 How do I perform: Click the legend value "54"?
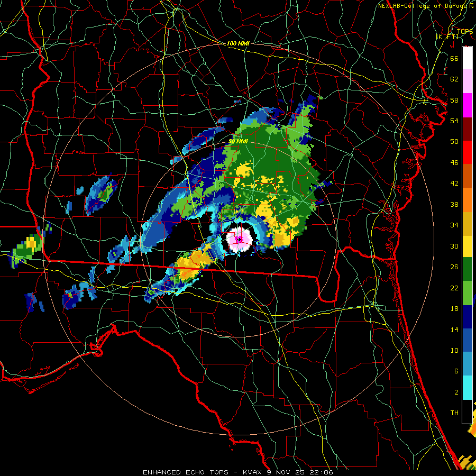(454, 121)
